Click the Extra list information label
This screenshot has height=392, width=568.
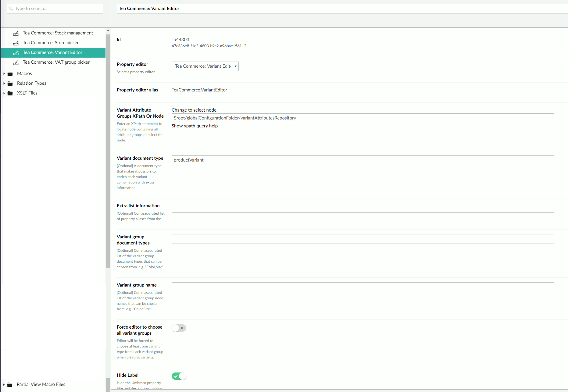pyautogui.click(x=138, y=206)
